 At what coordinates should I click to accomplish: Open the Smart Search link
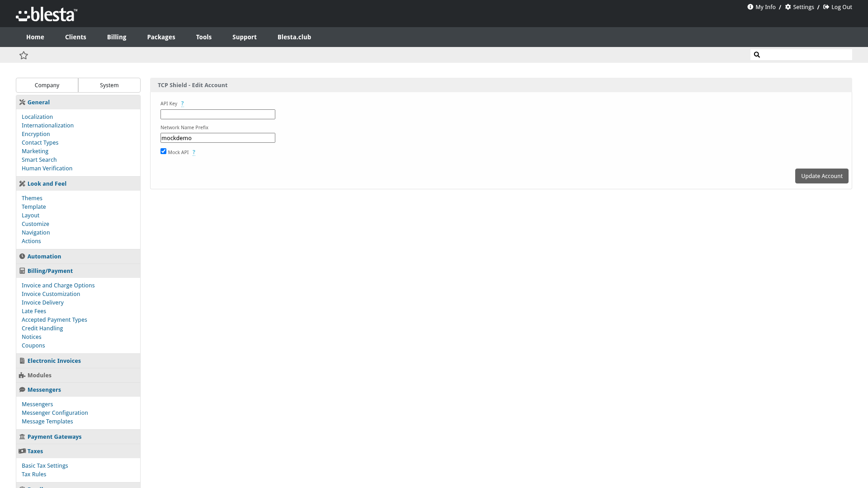(39, 160)
